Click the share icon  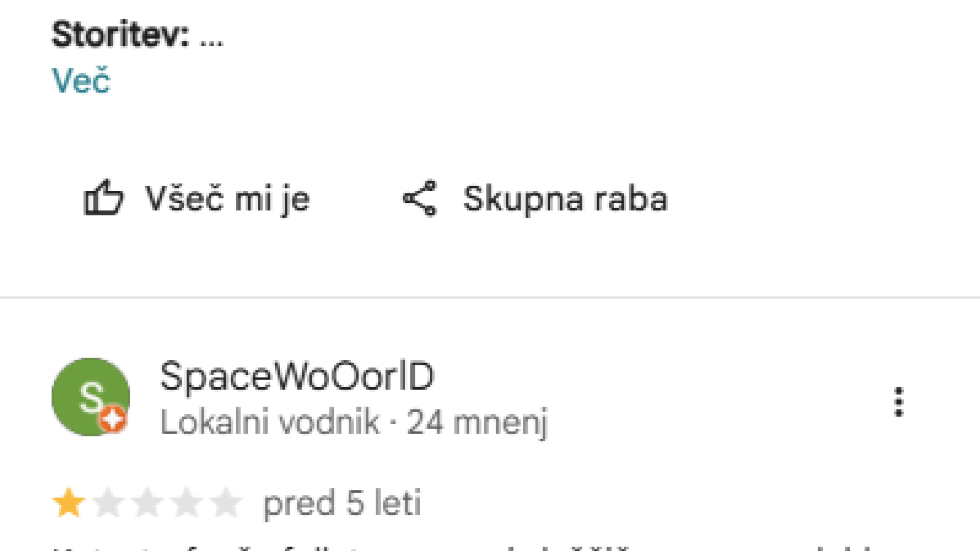tap(420, 198)
